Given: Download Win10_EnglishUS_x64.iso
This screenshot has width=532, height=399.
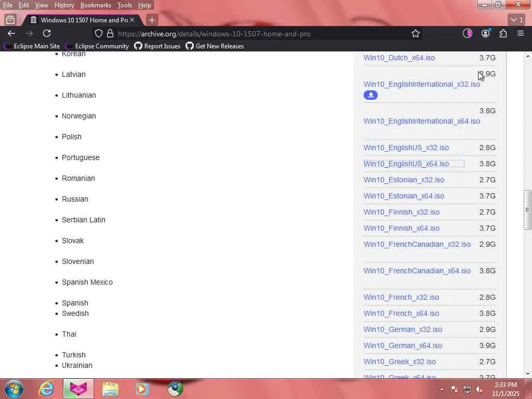Looking at the screenshot, I should pos(406,164).
